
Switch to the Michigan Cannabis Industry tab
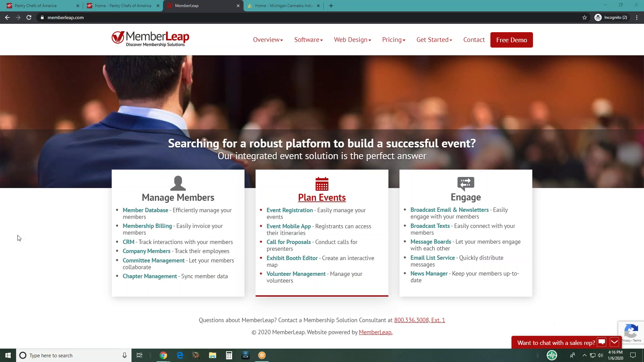tap(284, 6)
